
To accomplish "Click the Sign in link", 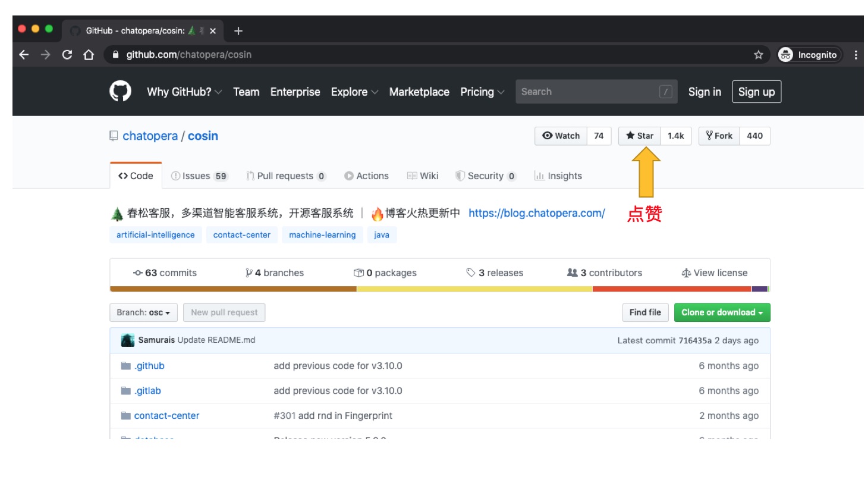I will click(705, 92).
